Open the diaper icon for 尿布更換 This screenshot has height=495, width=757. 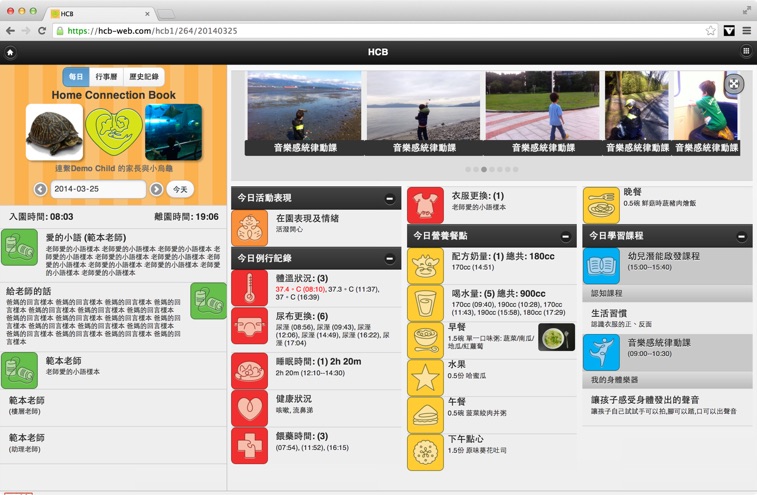tap(249, 326)
